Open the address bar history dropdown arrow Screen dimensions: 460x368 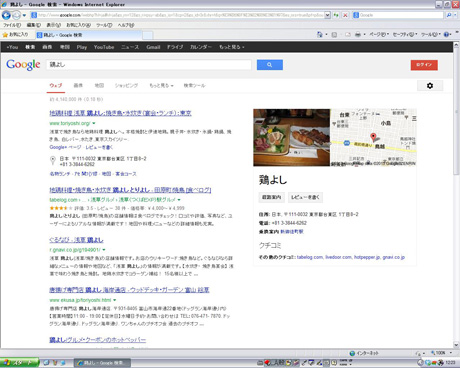[x=327, y=15]
